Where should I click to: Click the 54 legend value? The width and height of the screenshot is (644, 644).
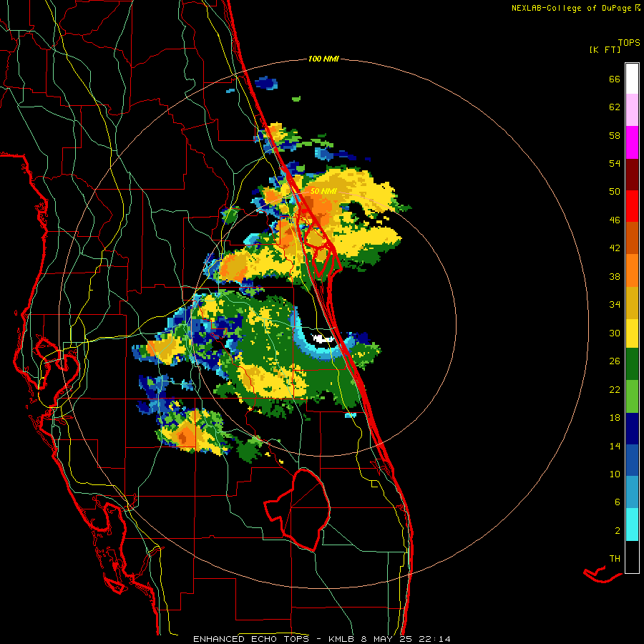point(615,163)
